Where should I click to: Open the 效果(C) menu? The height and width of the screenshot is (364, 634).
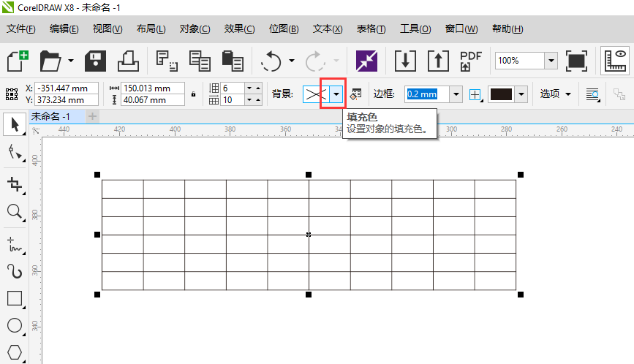point(239,29)
